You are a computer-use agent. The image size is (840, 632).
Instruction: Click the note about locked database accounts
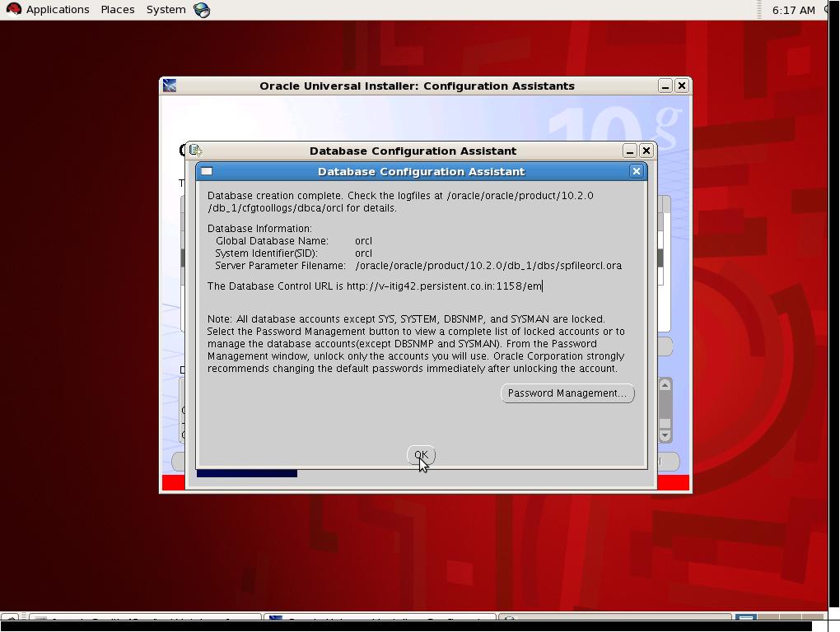point(416,343)
